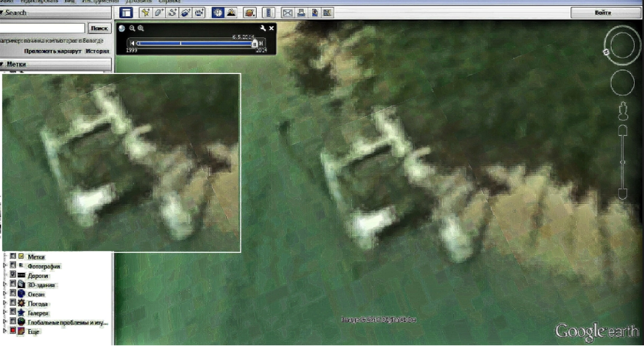Check the Погода layer checkbox
The width and height of the screenshot is (644, 347).
pyautogui.click(x=13, y=303)
